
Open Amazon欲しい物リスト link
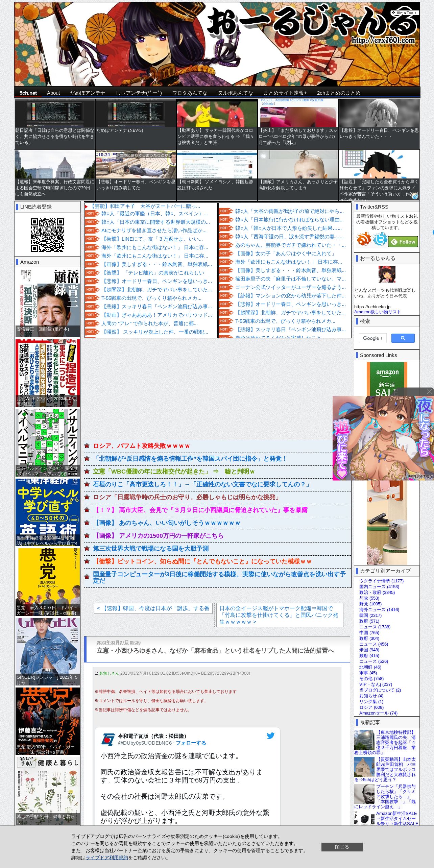(377, 312)
